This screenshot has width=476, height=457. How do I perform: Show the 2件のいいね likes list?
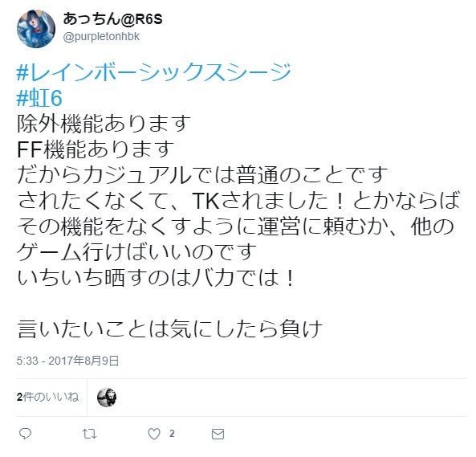coord(47,397)
